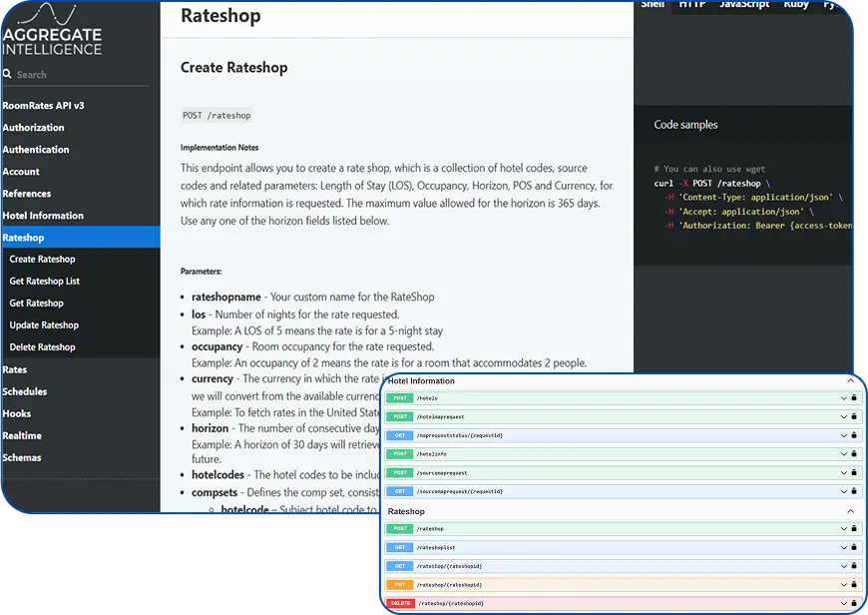This screenshot has height=615, width=868.
Task: Expand chevron on PUT /rateshop/{rateshopid} row
Action: point(844,585)
